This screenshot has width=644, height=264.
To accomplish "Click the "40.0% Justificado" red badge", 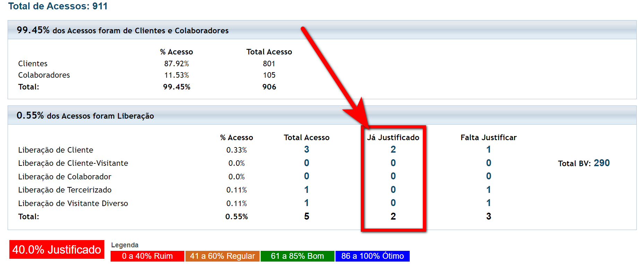I will point(57,249).
